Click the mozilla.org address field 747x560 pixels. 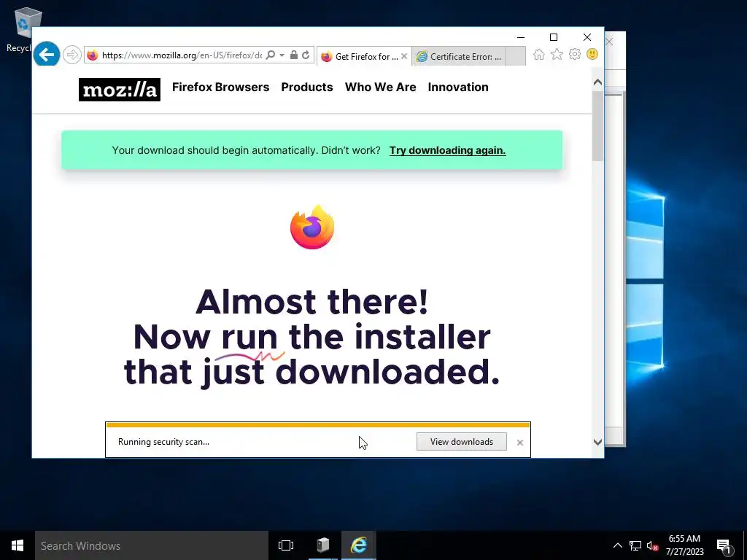point(182,55)
